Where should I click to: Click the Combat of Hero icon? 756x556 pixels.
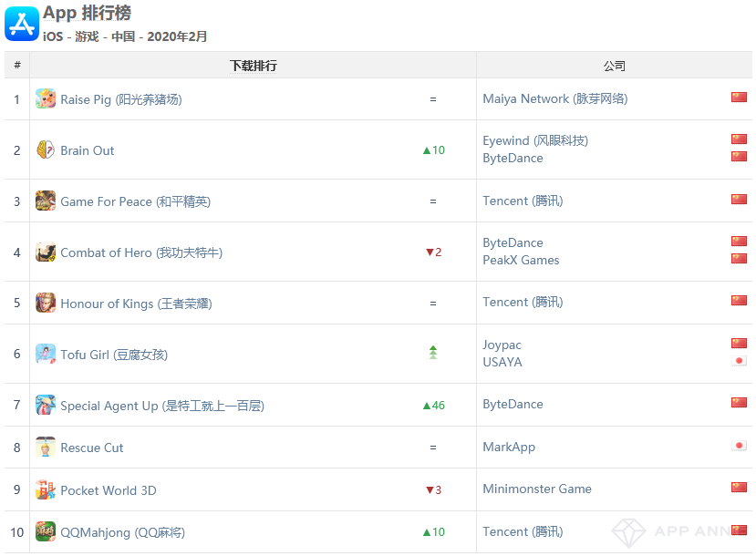click(46, 252)
